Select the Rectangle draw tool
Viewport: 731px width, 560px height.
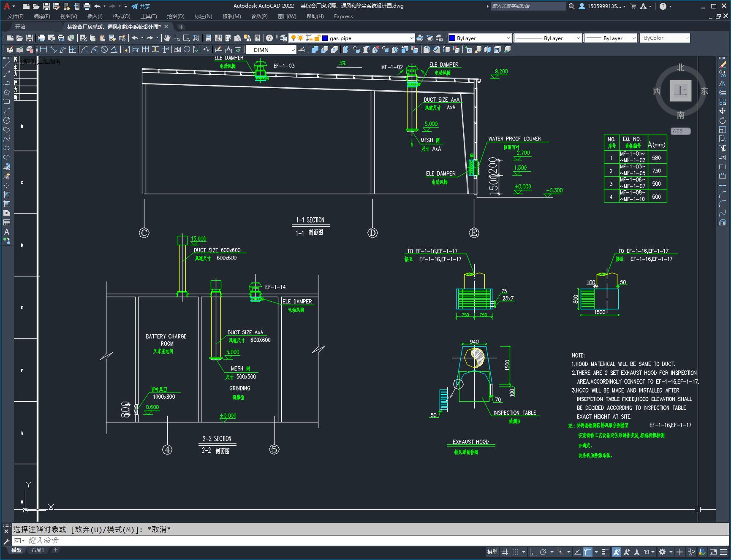click(x=7, y=102)
